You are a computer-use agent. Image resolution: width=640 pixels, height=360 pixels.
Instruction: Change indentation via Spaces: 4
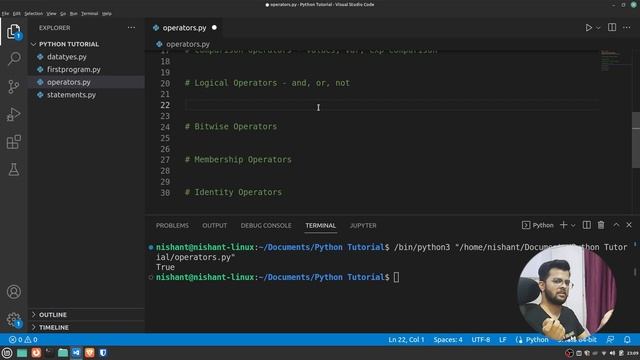(x=448, y=340)
